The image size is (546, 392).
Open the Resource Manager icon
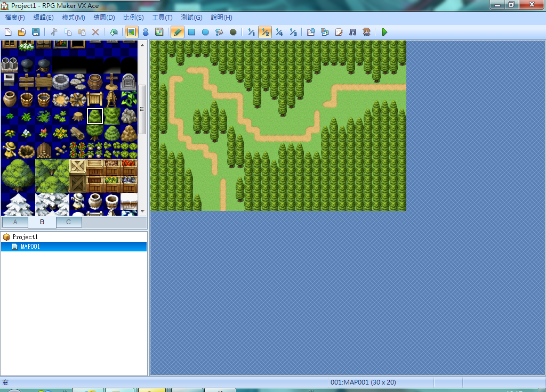click(x=325, y=32)
